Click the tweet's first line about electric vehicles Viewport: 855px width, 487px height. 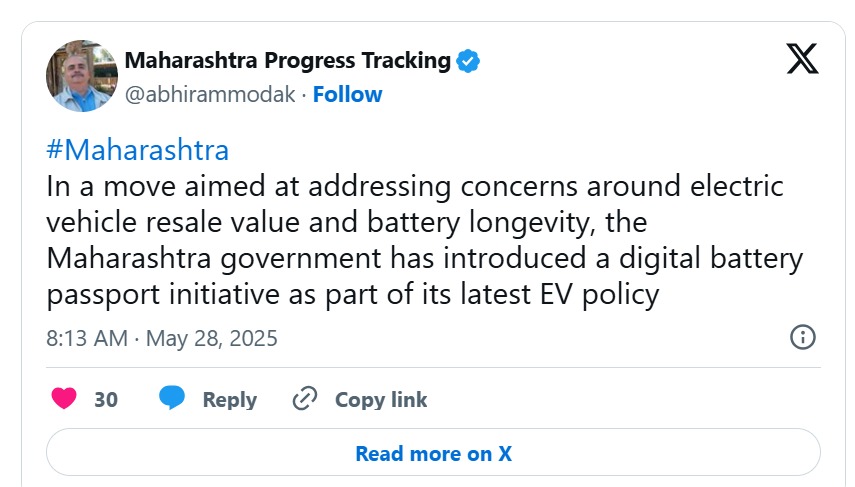pyautogui.click(x=414, y=187)
